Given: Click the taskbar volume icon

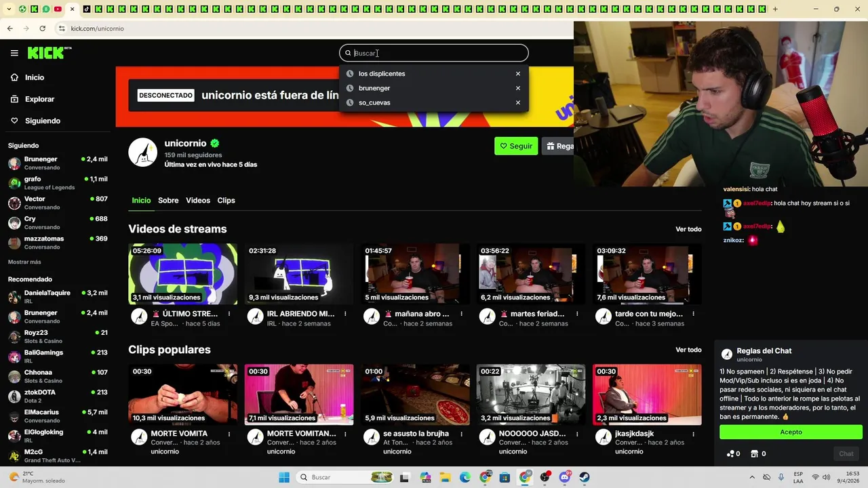Looking at the screenshot, I should pyautogui.click(x=827, y=477).
